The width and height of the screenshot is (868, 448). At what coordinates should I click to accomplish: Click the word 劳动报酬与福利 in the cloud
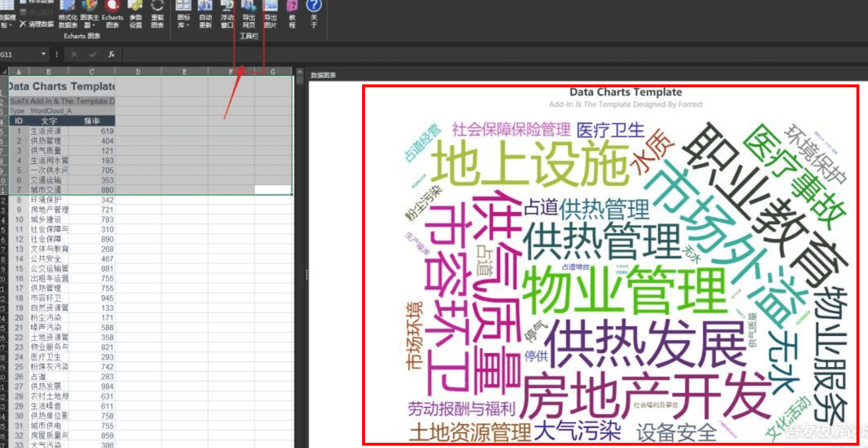pyautogui.click(x=461, y=409)
